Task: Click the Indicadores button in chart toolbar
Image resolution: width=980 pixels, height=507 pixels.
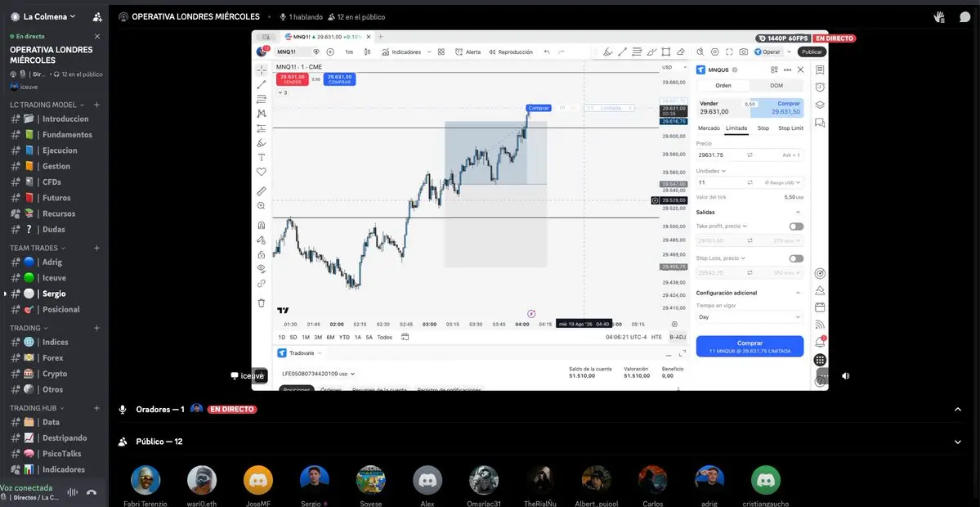Action: tap(401, 52)
